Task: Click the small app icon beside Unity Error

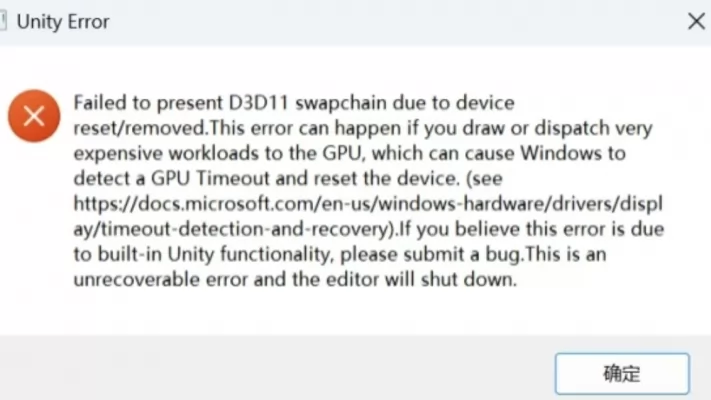Action: pos(3,21)
